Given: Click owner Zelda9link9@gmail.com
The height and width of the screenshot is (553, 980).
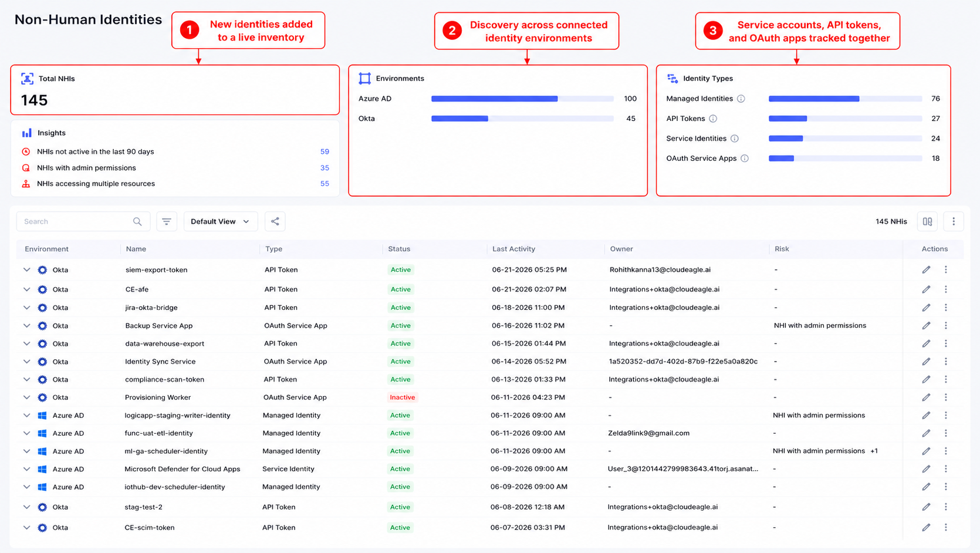Looking at the screenshot, I should (x=648, y=433).
